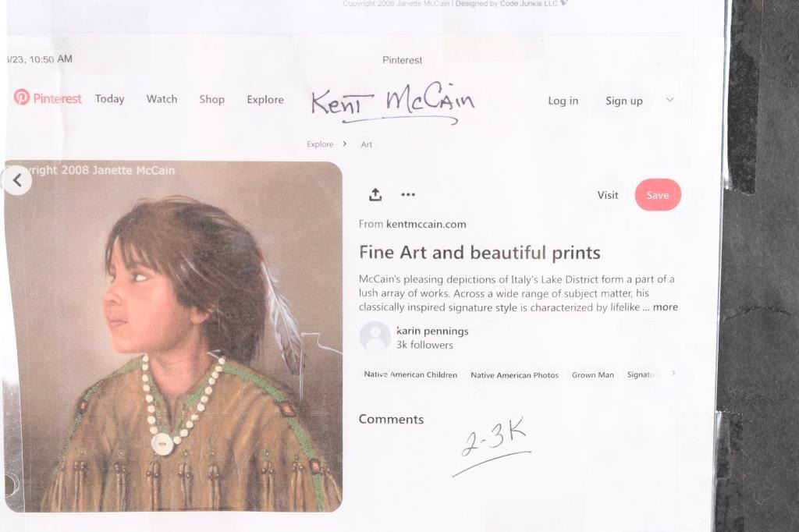Screen dimensions: 799x532
Task: Expand the description with the "more" link
Action: 665,307
